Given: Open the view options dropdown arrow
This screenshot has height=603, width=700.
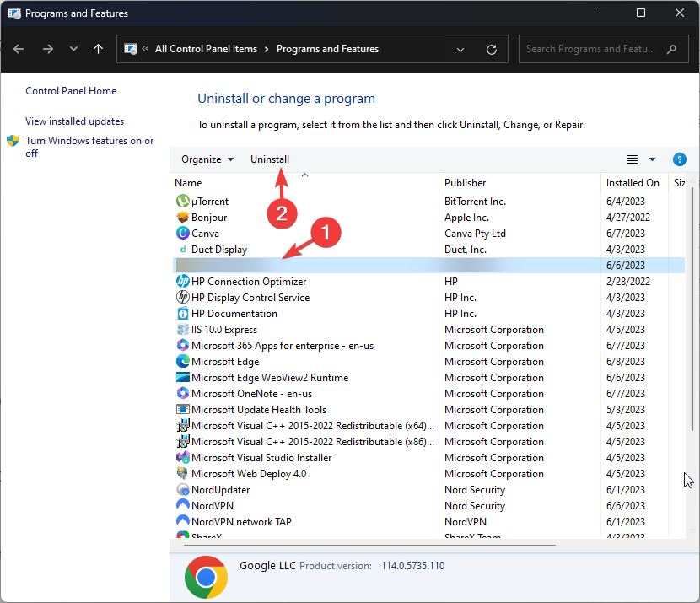Looking at the screenshot, I should (652, 159).
